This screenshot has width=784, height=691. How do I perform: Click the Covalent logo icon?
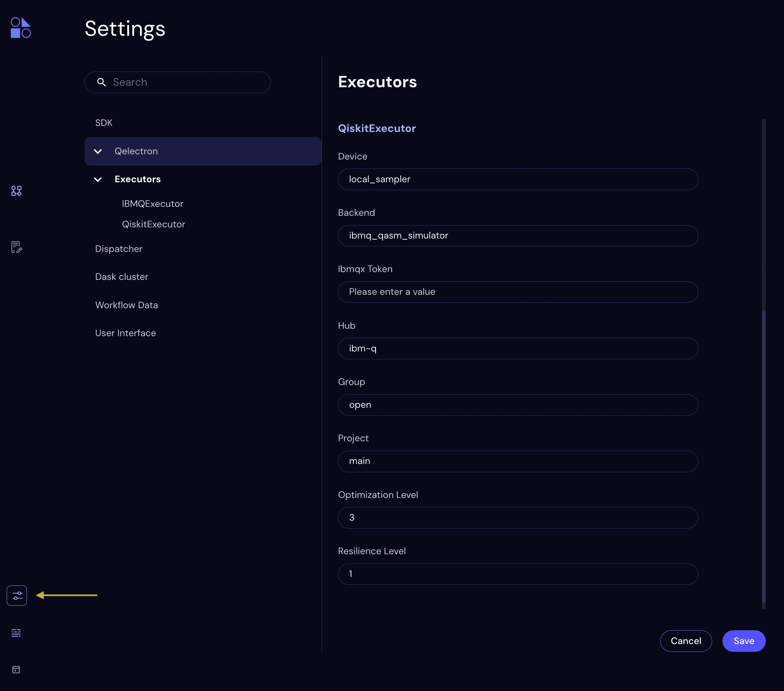point(21,28)
